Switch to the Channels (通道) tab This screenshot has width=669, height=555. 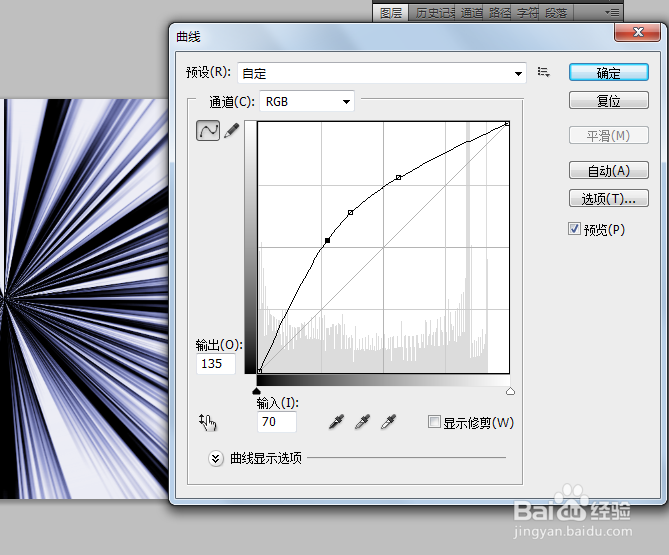[x=471, y=13]
